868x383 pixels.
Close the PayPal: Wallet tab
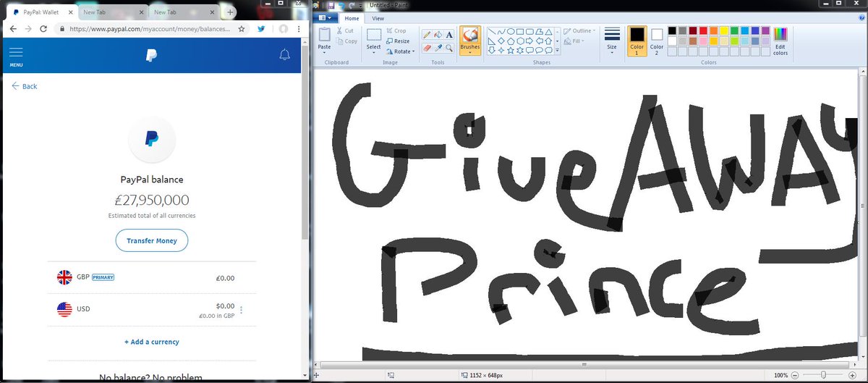[70, 12]
